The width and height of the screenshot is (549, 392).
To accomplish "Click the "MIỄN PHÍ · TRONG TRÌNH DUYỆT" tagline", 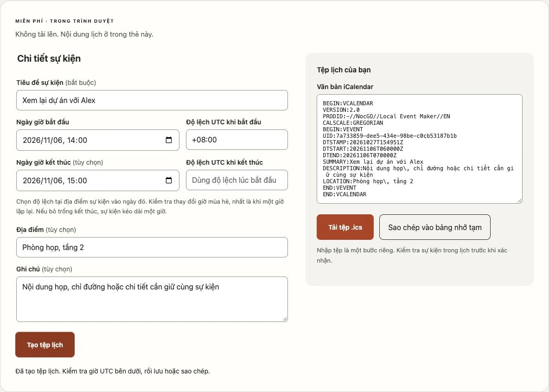I will [x=65, y=21].
